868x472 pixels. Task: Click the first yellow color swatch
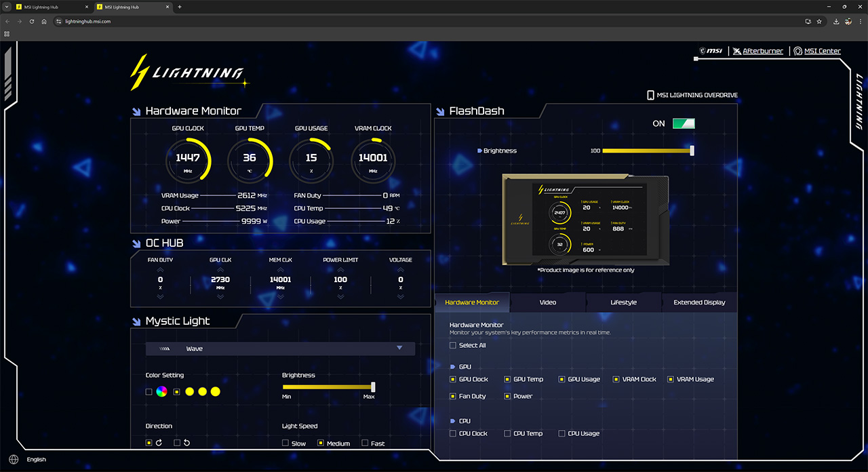point(190,391)
